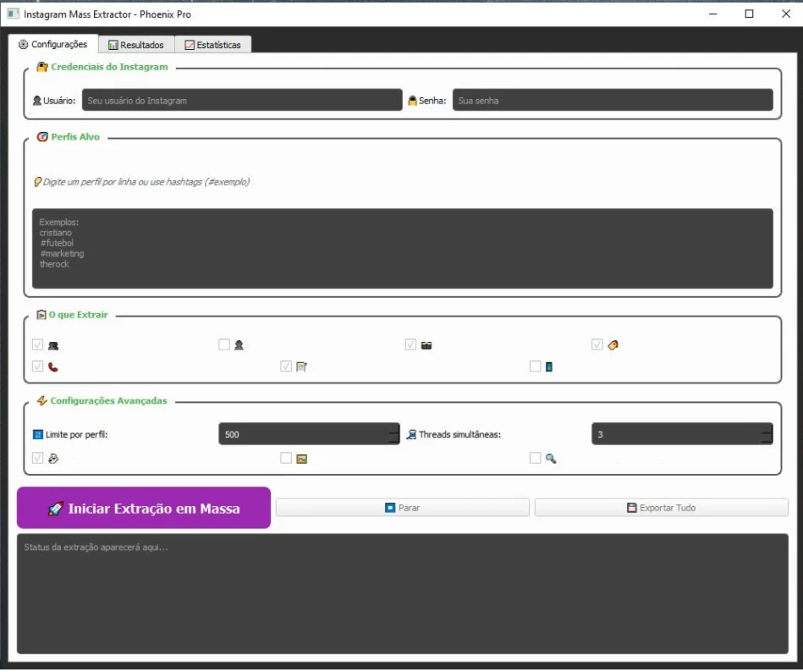803x672 pixels.
Task: Minimize the Instagram Mass Extractor window
Action: [x=712, y=14]
